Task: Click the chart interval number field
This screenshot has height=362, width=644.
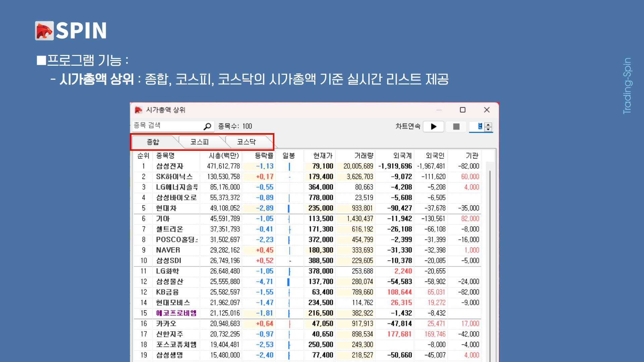Action: click(x=477, y=126)
